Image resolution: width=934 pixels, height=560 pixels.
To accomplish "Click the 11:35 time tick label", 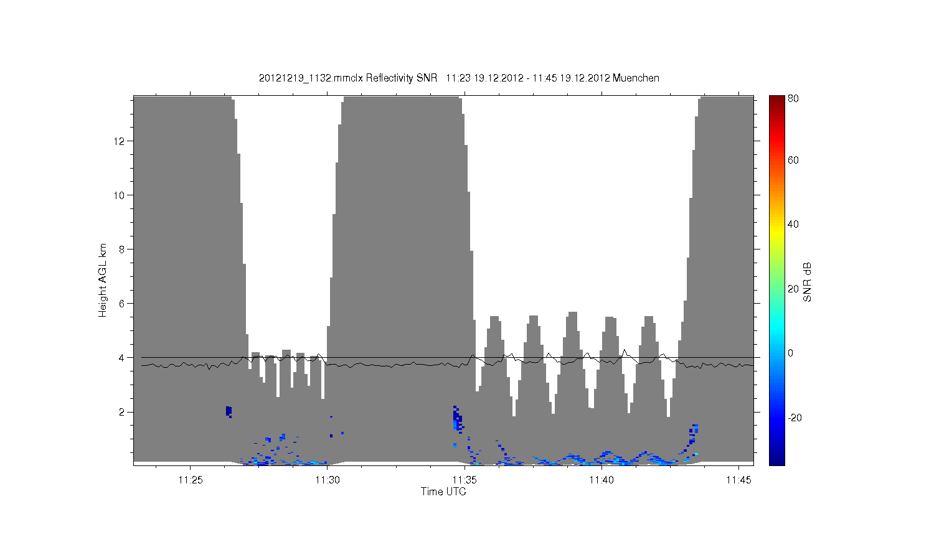I will click(465, 480).
